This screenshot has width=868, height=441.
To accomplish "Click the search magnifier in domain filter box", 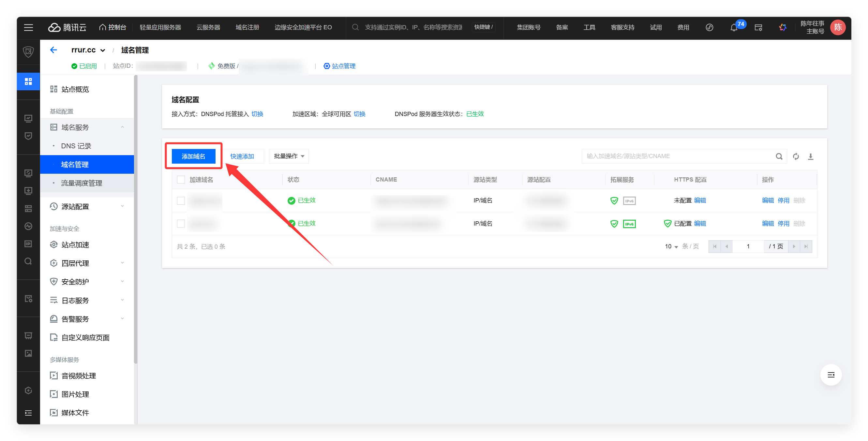I will (x=779, y=156).
